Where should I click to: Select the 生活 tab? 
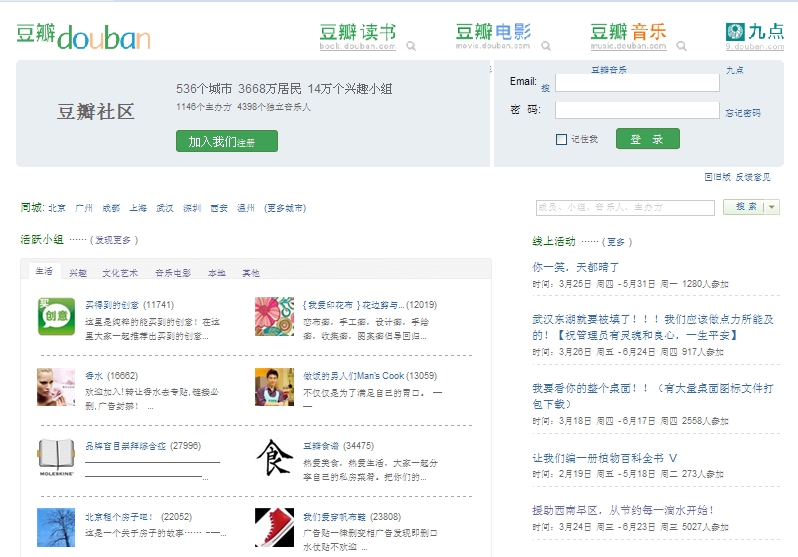(44, 271)
